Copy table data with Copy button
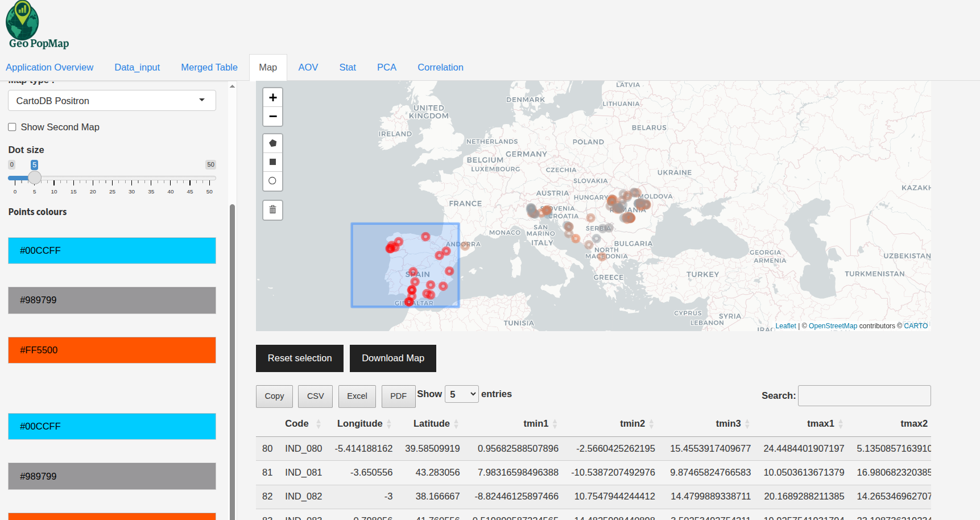 274,397
